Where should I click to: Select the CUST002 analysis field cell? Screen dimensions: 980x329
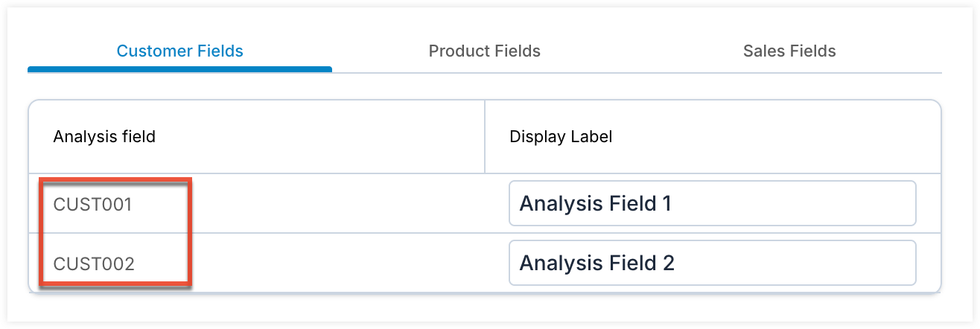click(x=94, y=264)
